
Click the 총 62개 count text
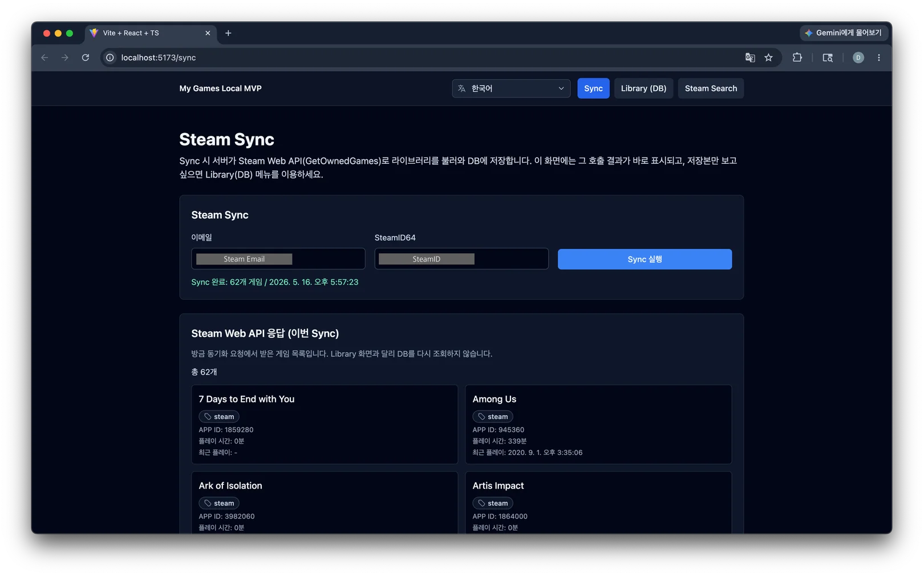click(x=204, y=372)
